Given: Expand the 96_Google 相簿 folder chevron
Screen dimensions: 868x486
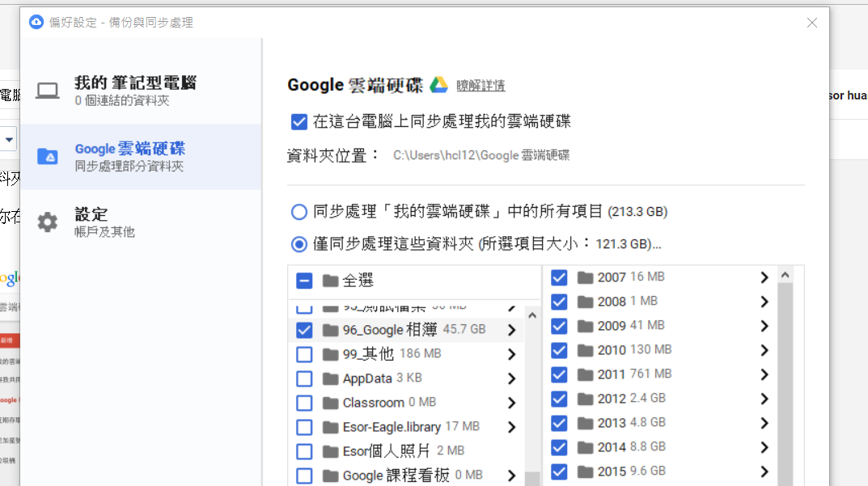Looking at the screenshot, I should pyautogui.click(x=512, y=331).
